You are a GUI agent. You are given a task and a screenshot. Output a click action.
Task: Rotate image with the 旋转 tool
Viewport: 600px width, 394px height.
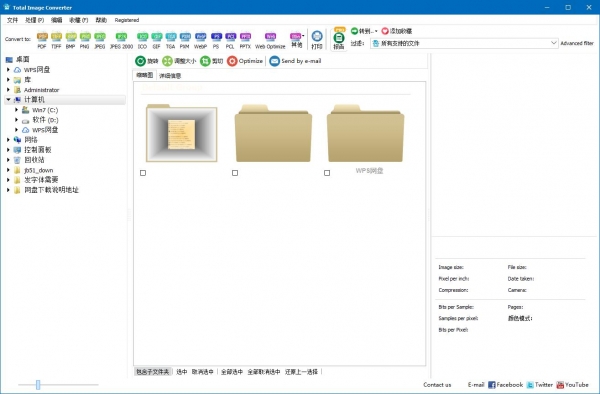point(147,61)
